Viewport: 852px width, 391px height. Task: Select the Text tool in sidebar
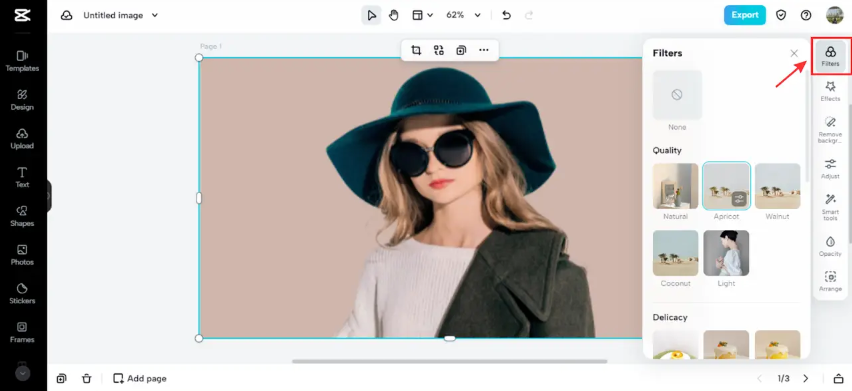22,177
